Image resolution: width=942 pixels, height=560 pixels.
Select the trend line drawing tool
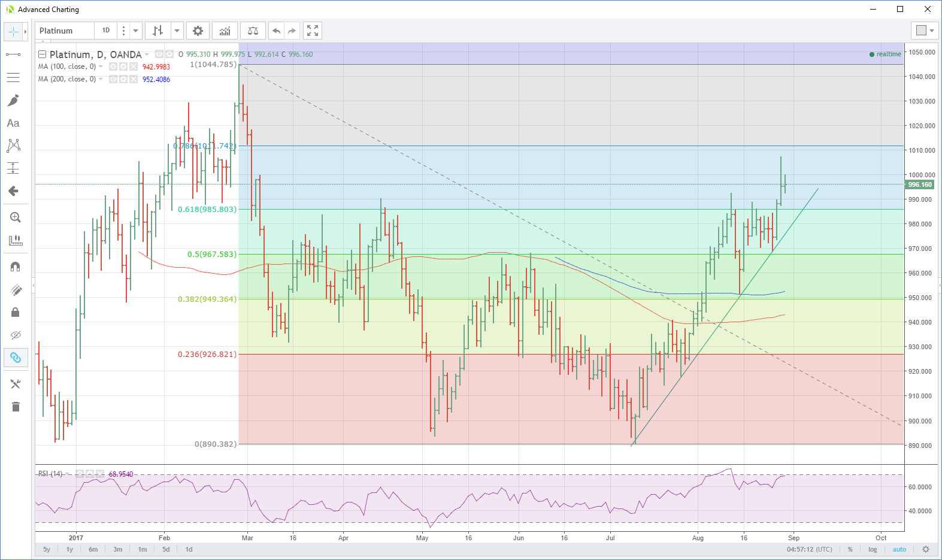pyautogui.click(x=13, y=55)
